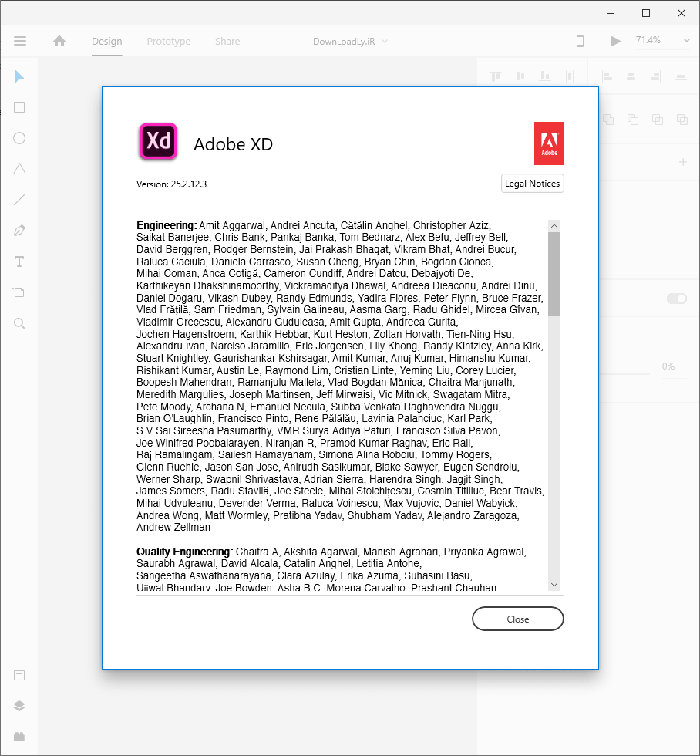Click the 0% value in properties panel
700x756 pixels.
[668, 366]
